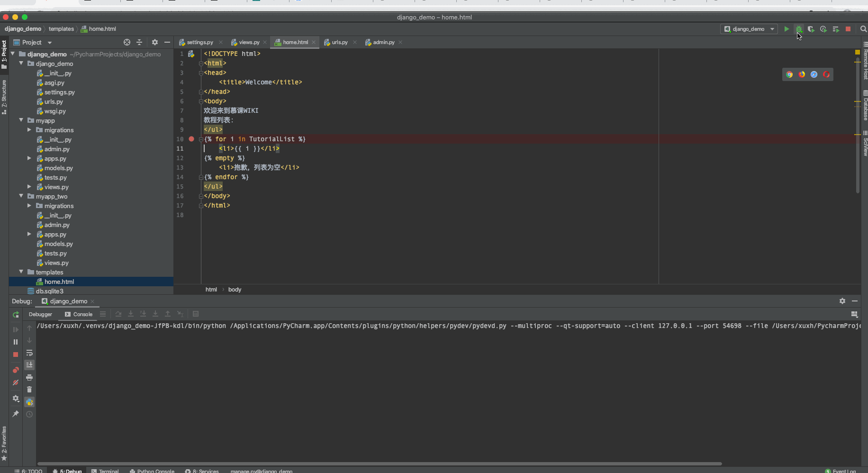Select body breadcrumb below editor

tap(235, 290)
